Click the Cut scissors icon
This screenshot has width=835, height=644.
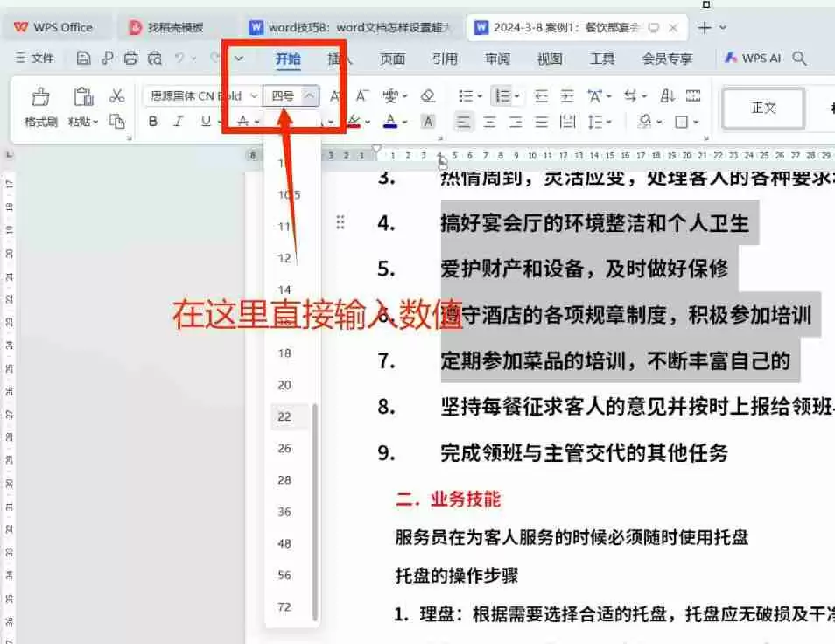point(116,95)
